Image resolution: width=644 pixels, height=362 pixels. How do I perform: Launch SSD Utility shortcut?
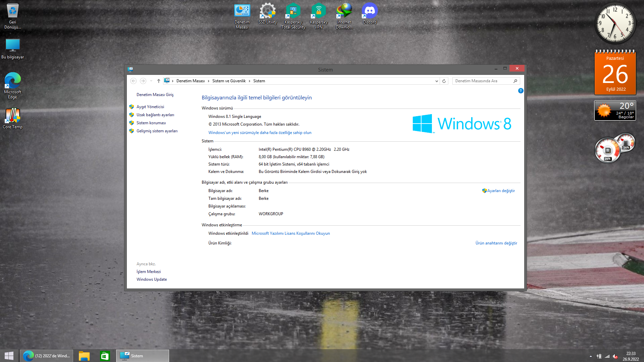tap(267, 14)
